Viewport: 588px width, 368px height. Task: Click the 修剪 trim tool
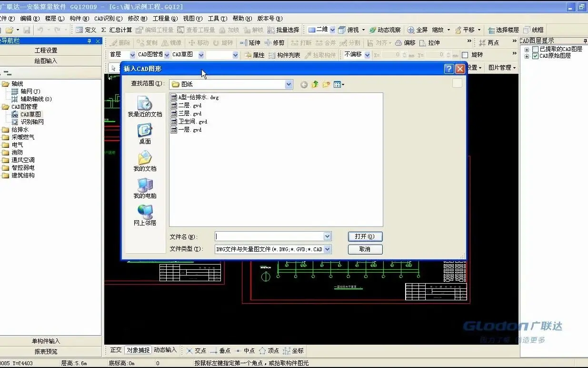(274, 42)
